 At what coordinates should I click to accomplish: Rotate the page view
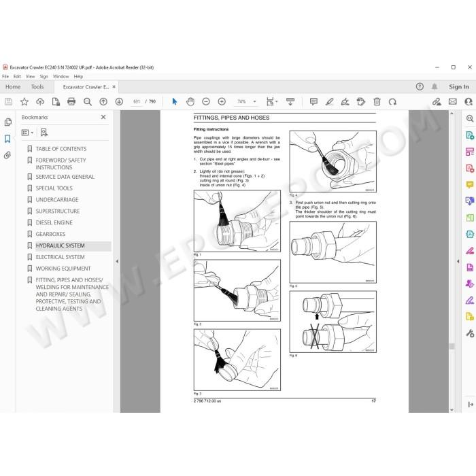click(x=392, y=102)
